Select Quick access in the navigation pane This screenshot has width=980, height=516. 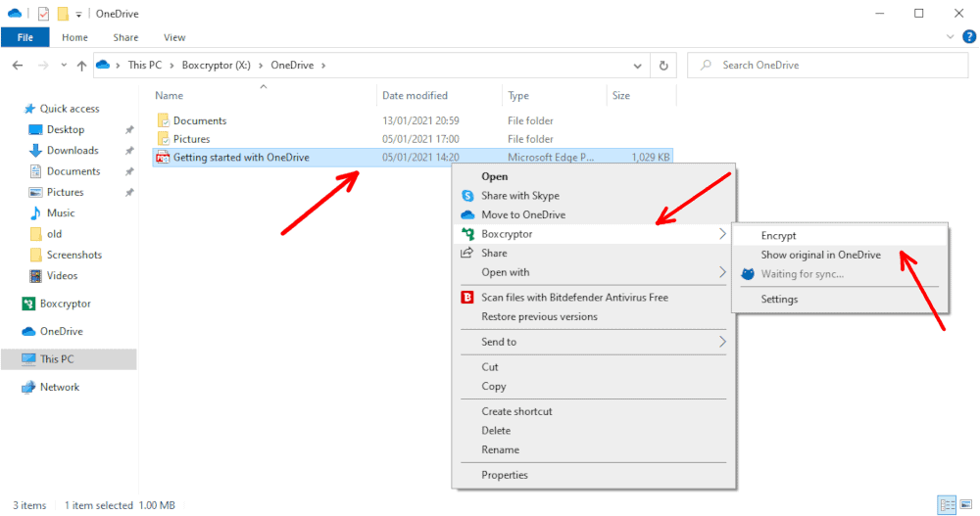tap(70, 109)
